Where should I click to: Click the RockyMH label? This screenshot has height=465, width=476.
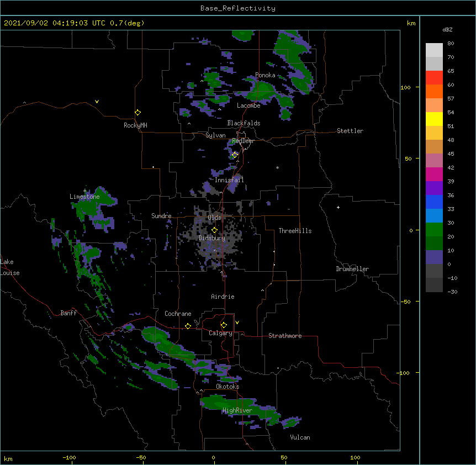(135, 125)
